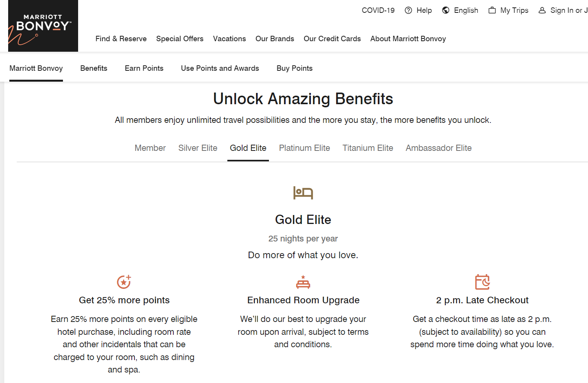Switch to the Platinum Elite tab
Viewport: 588px width, 383px height.
coord(304,148)
